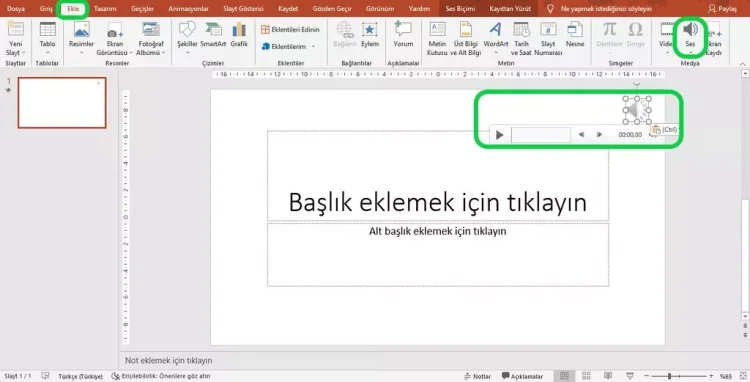
Task: Switch to the Animasyonlar tab
Action: click(x=188, y=9)
